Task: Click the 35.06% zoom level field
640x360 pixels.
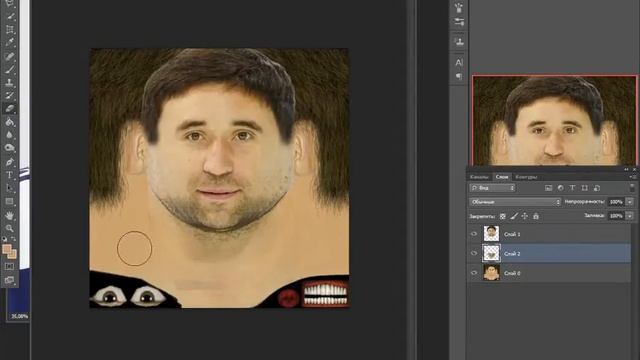Action: click(x=19, y=316)
